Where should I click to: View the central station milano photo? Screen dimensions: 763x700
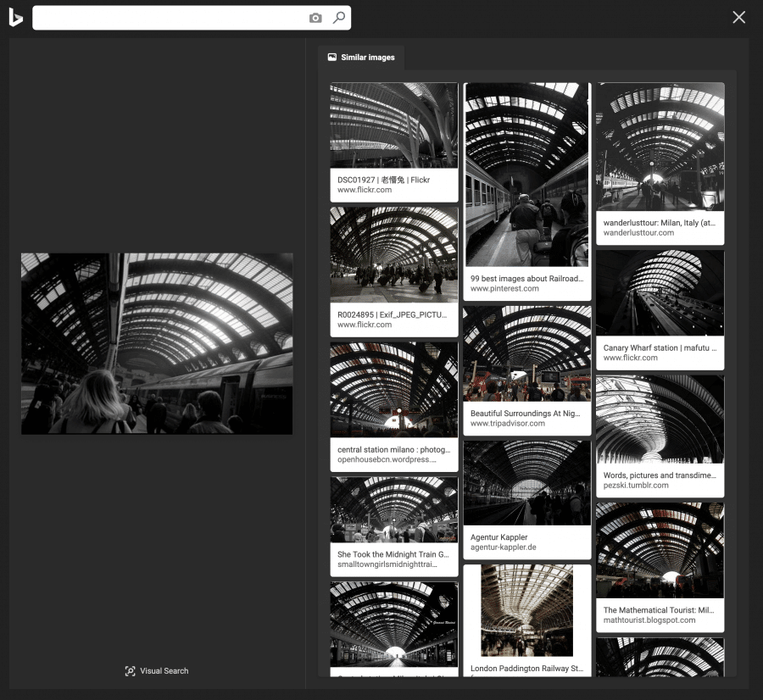tap(393, 389)
